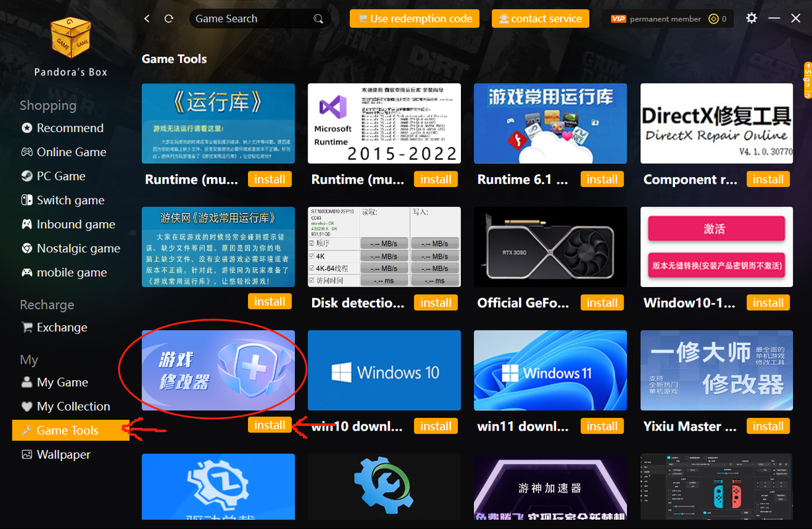Open disk detection benchmark thumbnail
The image size is (812, 529).
(384, 247)
